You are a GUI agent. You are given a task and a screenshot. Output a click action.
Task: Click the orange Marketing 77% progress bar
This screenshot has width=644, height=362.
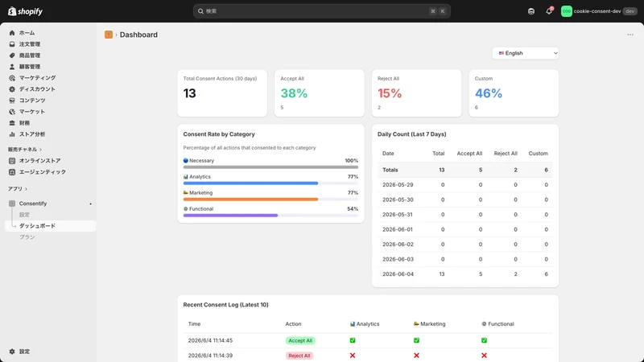tap(270, 199)
